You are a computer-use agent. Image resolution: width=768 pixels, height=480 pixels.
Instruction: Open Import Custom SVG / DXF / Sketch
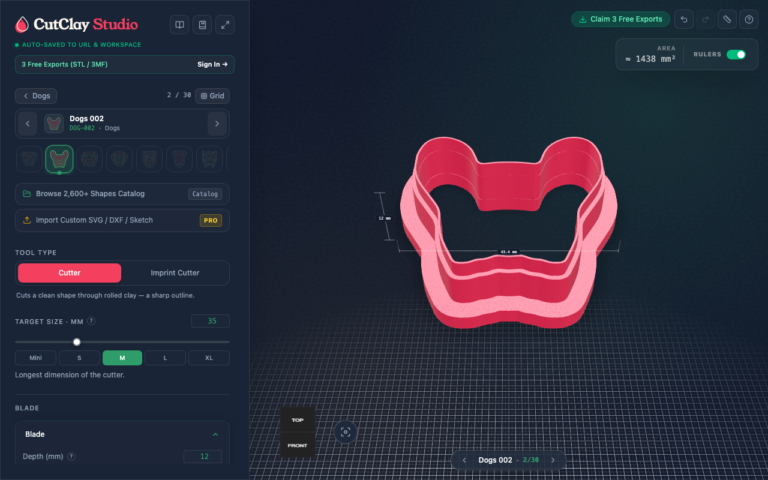tap(122, 220)
